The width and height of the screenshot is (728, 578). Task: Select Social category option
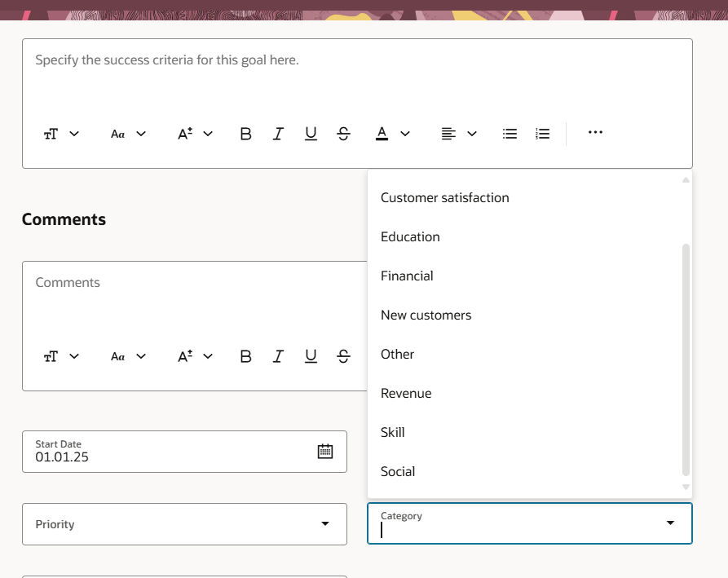[525, 471]
